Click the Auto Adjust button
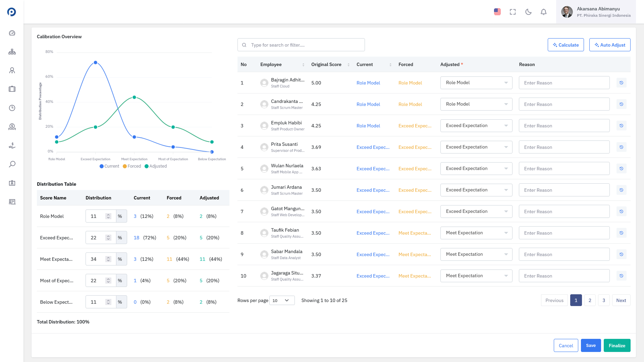 pos(610,45)
